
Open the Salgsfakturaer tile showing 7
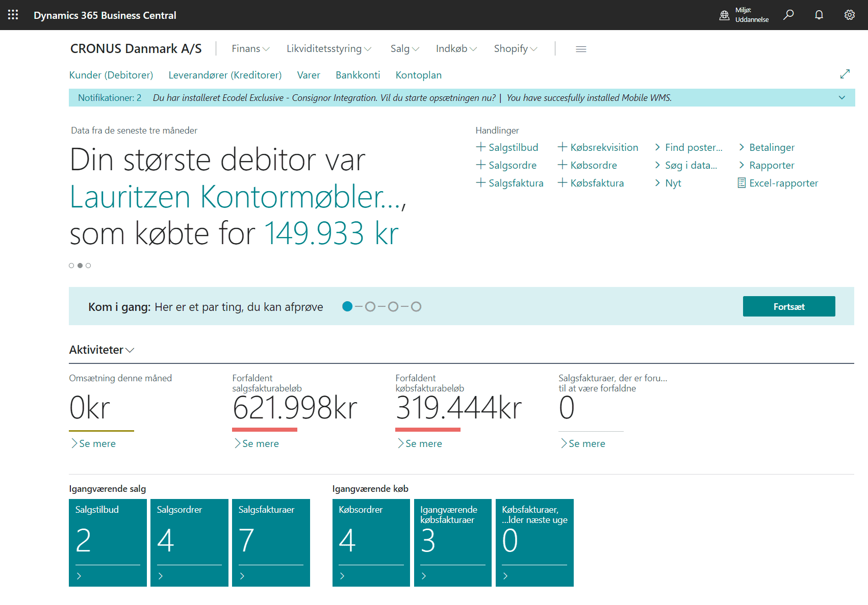coord(271,542)
